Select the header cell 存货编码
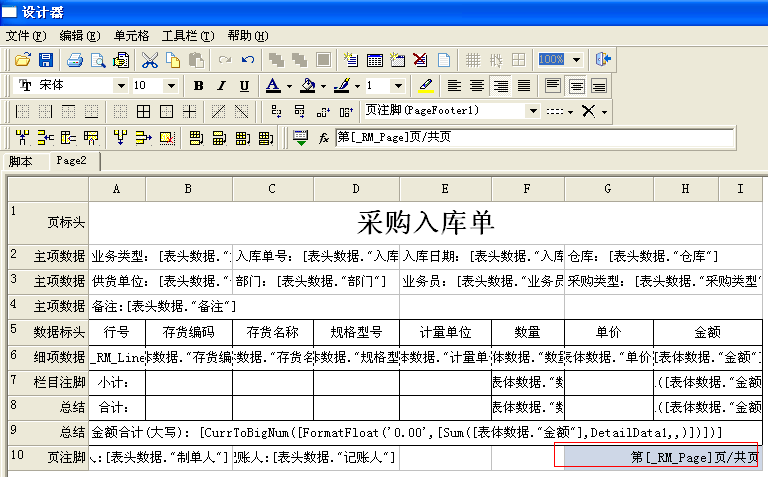Screen dimensions: 768x477 (x=189, y=333)
